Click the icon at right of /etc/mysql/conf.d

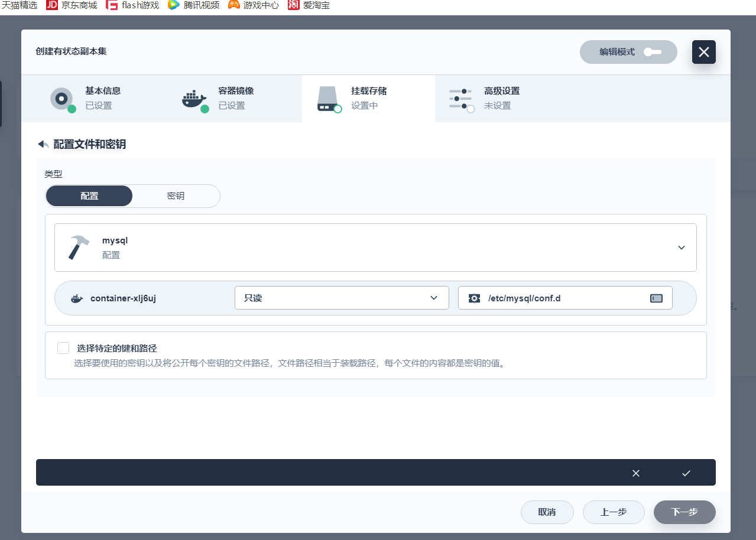656,298
